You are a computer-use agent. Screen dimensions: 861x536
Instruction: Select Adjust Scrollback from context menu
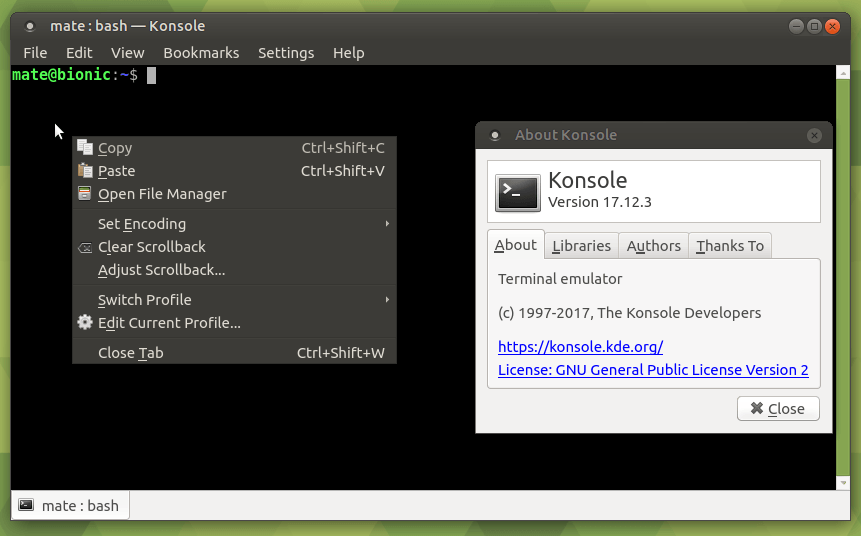coord(161,270)
